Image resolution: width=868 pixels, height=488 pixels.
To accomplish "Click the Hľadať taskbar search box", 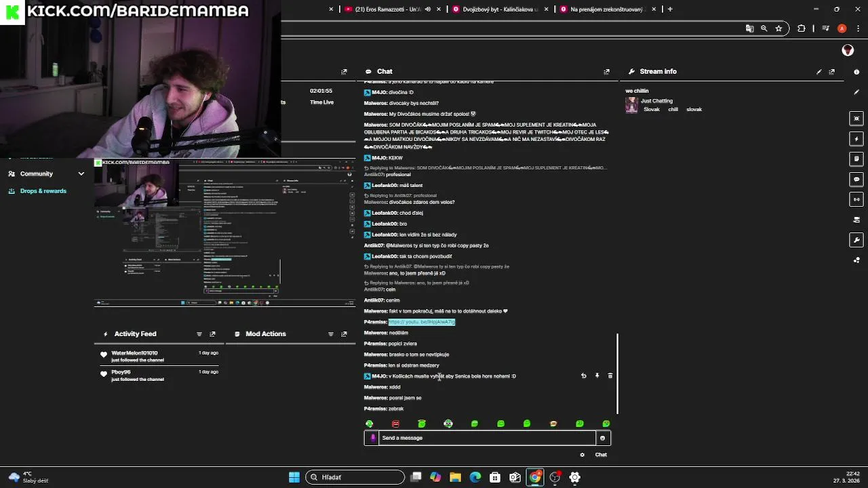I will click(x=355, y=477).
